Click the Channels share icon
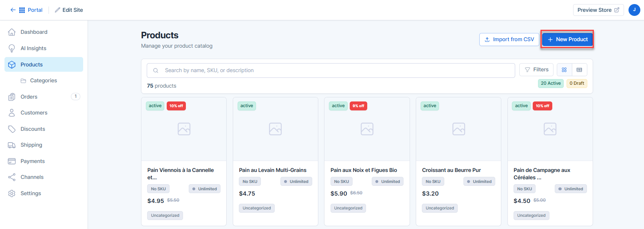This screenshot has height=229, width=644. pyautogui.click(x=12, y=177)
